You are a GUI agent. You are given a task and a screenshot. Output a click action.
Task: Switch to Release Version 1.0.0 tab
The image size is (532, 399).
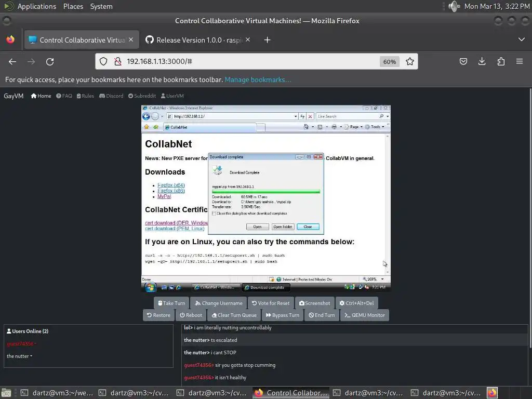pos(198,40)
